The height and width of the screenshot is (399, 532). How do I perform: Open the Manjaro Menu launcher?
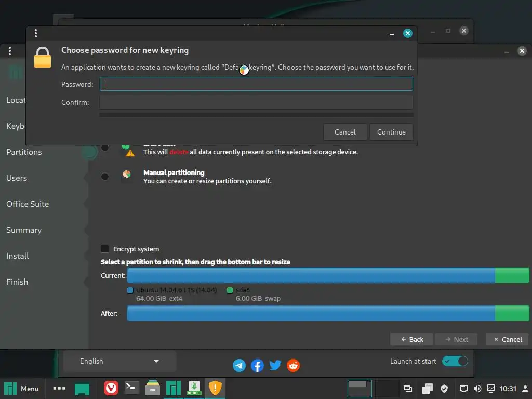21,389
